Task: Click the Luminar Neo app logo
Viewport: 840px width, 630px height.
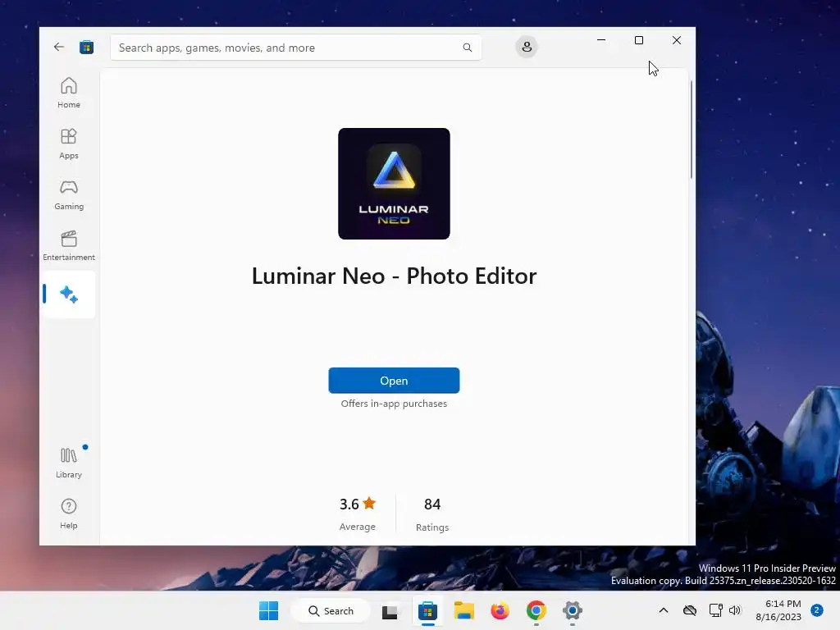Action: click(x=394, y=184)
